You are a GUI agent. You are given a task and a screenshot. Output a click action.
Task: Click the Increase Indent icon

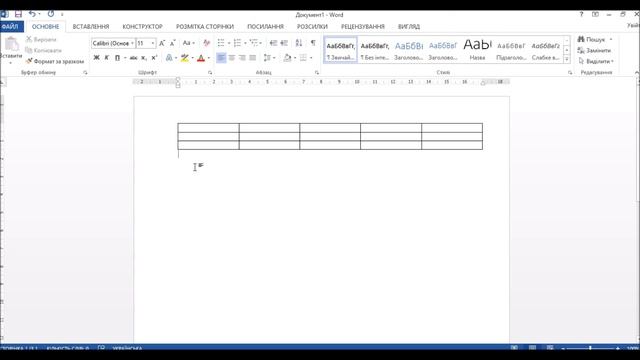(284, 43)
